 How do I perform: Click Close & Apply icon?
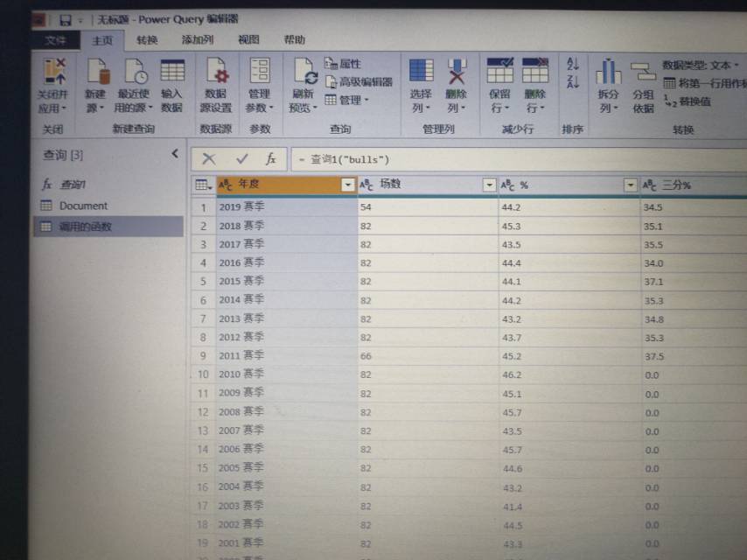[54, 72]
